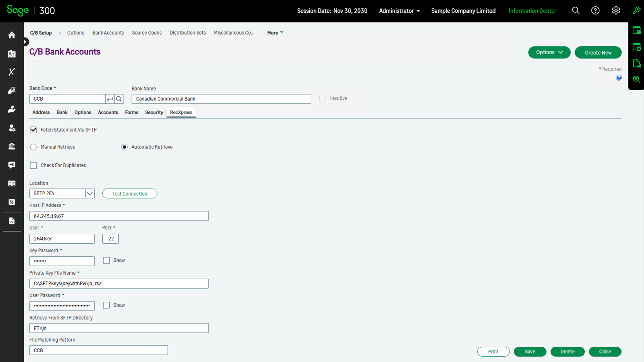This screenshot has width=644, height=362.
Task: Switch to the Security tab
Action: click(154, 112)
